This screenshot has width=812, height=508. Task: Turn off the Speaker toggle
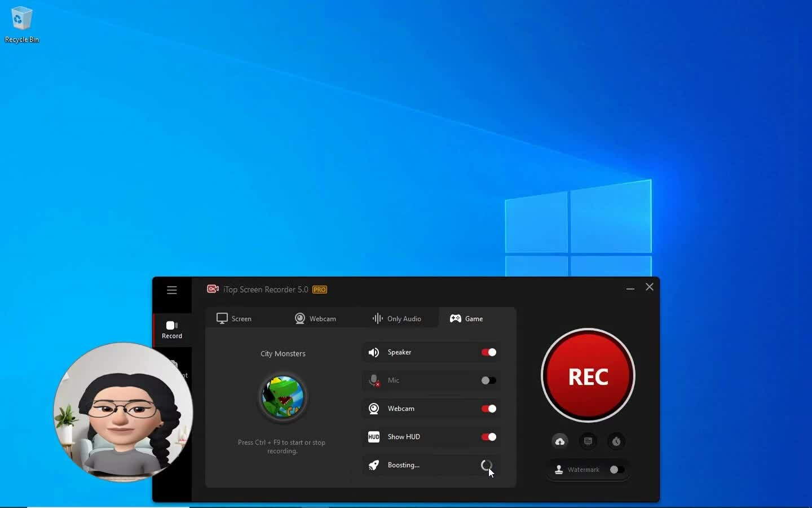point(488,352)
